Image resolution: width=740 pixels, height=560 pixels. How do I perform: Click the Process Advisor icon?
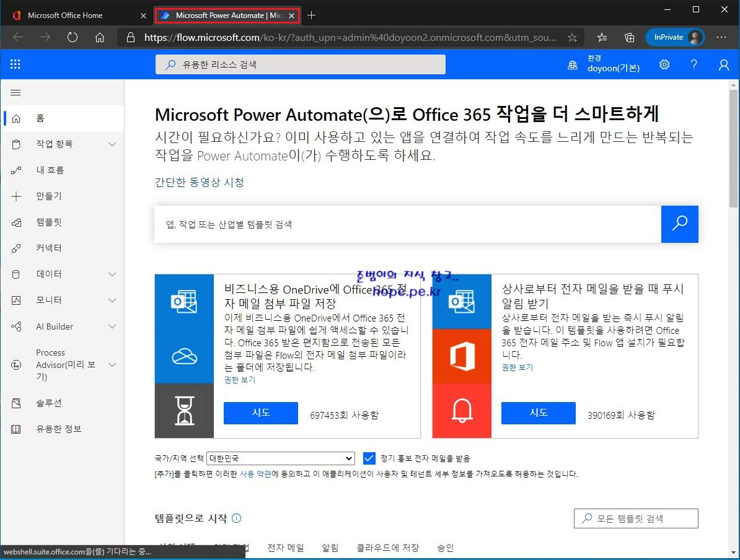tap(16, 365)
